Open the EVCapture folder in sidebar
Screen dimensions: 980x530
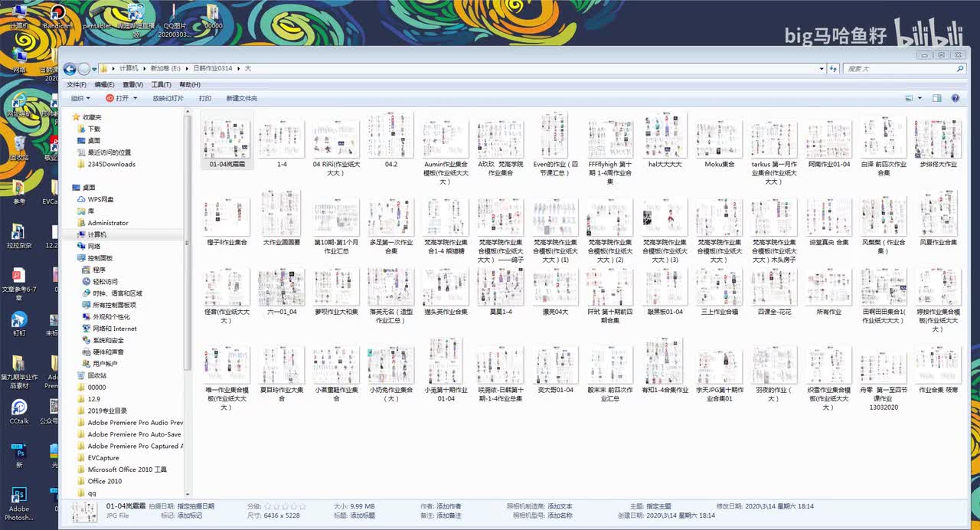(103, 457)
